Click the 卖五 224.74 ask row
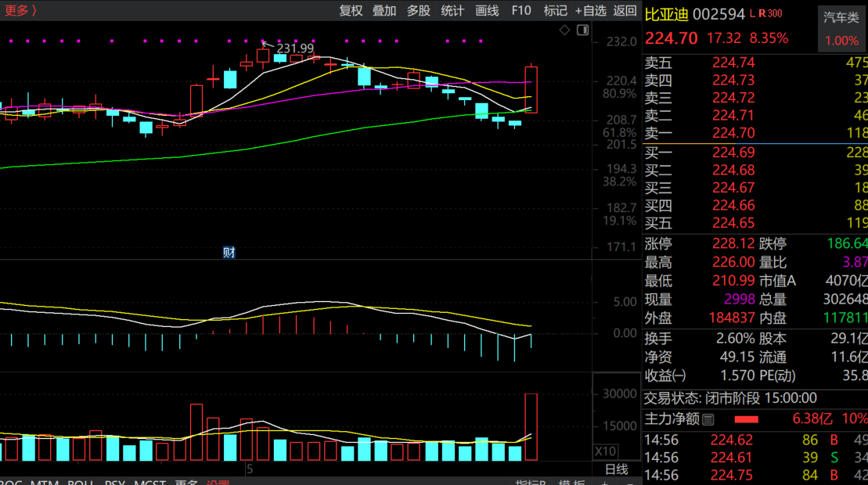The width and height of the screenshot is (868, 485). click(x=755, y=63)
